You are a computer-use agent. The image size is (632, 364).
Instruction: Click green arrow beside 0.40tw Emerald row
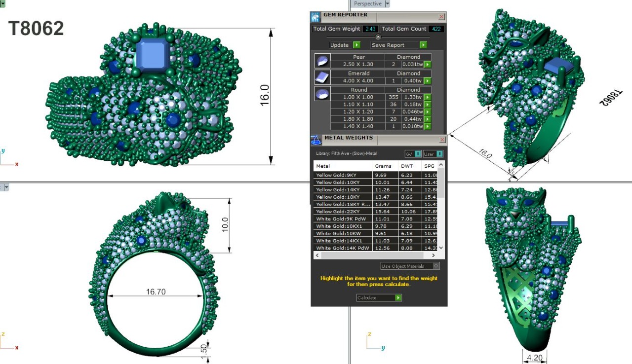[428, 81]
